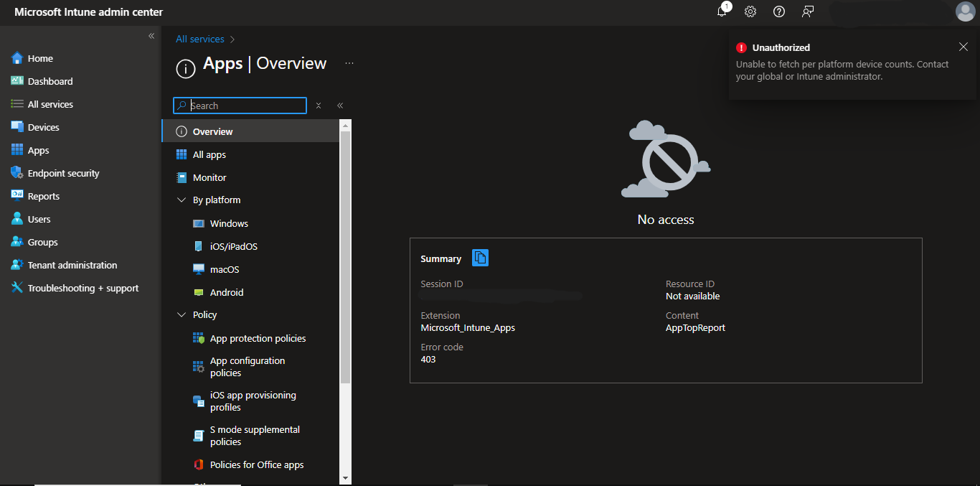Collapse the left navigation pane chevron
980x486 pixels.
[x=151, y=35]
